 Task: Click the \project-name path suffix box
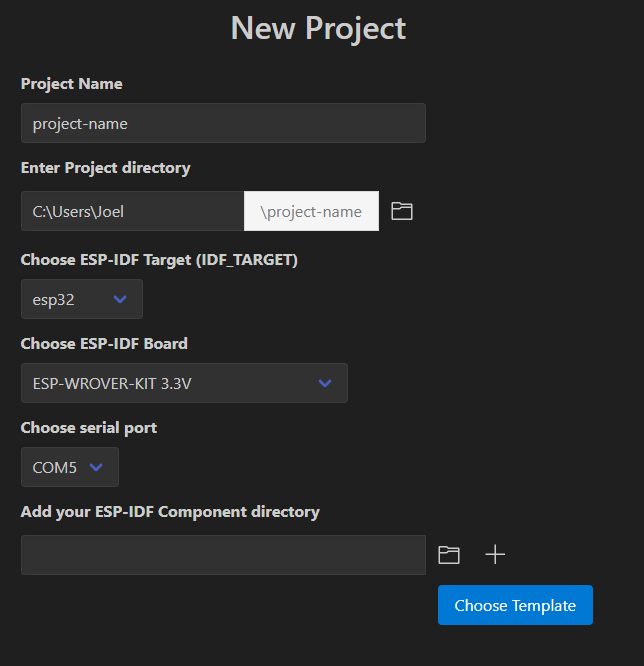(x=311, y=211)
